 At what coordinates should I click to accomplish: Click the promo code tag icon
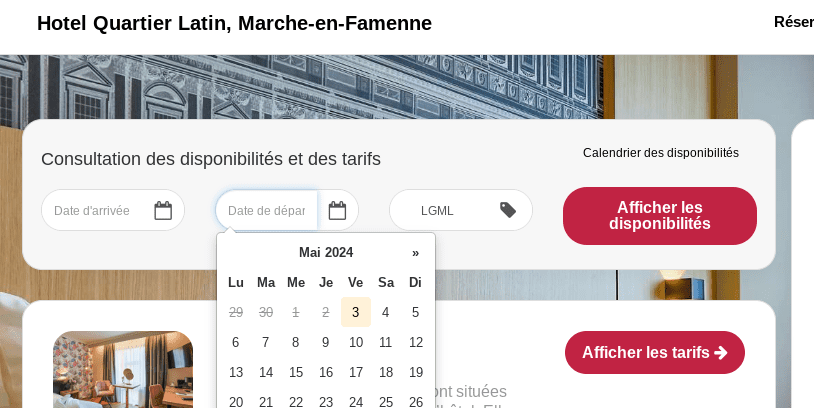(x=508, y=210)
